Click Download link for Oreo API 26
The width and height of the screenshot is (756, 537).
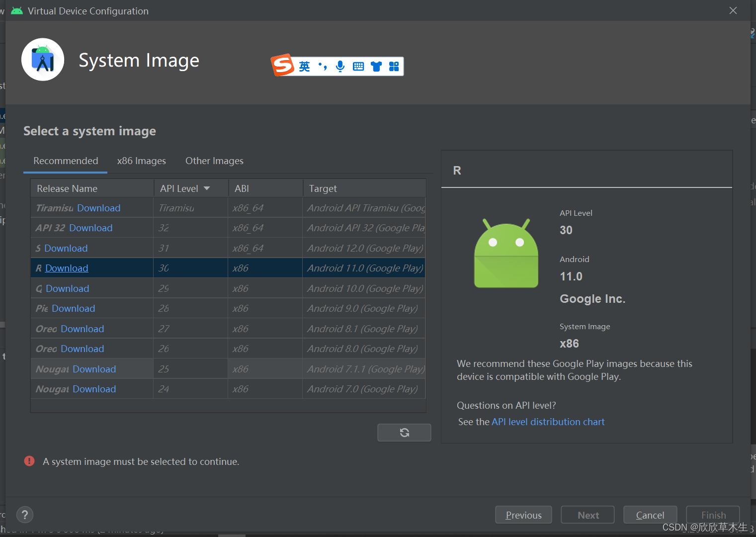[83, 349]
